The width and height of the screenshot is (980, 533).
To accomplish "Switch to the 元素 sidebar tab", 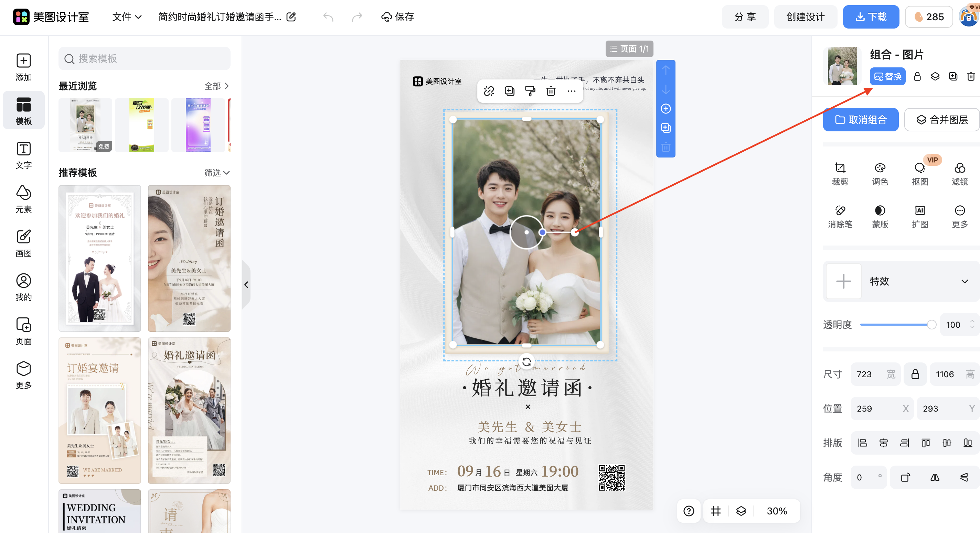I will click(24, 199).
